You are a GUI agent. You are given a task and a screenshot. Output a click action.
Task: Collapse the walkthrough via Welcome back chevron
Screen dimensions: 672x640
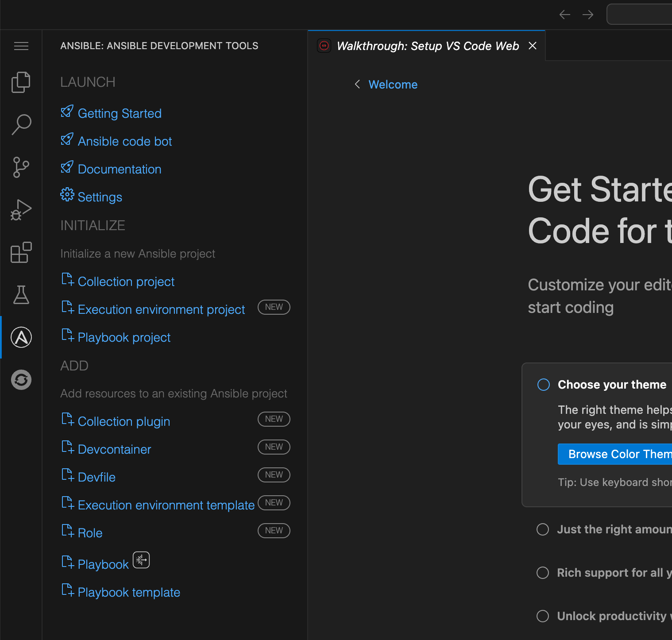coord(358,84)
